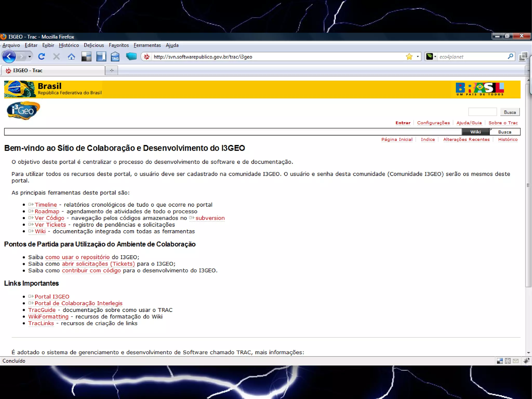
Task: Open the Ferramentas menu
Action: tap(147, 45)
